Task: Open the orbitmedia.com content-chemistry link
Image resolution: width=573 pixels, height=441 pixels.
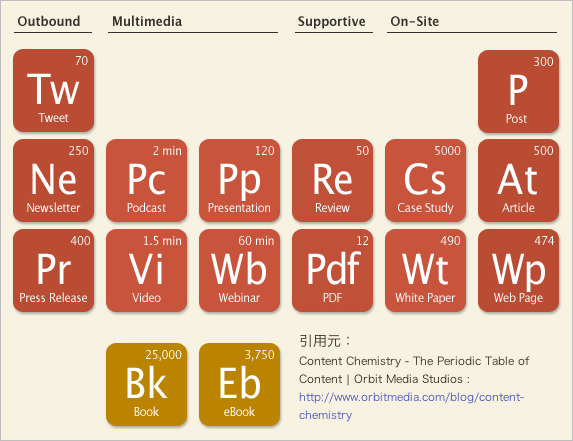Action: tap(411, 406)
